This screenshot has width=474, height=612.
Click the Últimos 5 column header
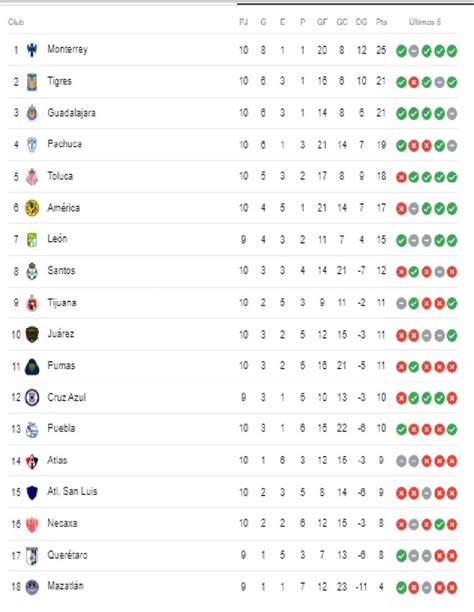coord(425,22)
